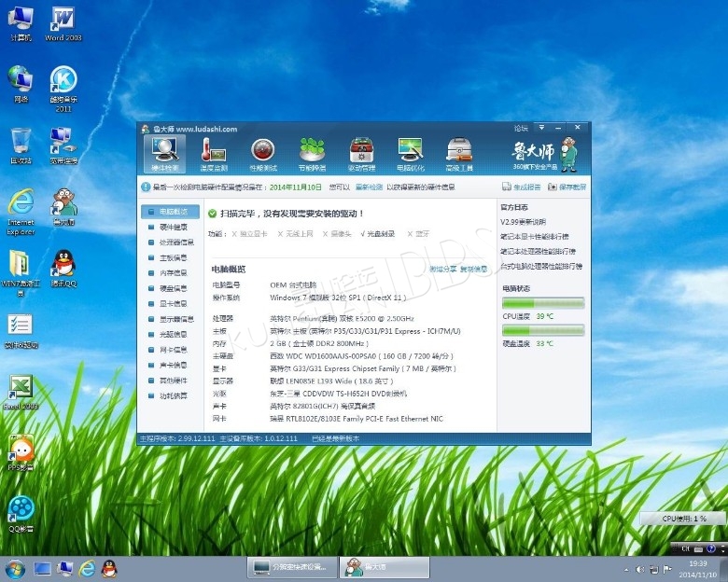Open the WIN7激活工具 folder icon
The image size is (728, 582).
coord(21,274)
